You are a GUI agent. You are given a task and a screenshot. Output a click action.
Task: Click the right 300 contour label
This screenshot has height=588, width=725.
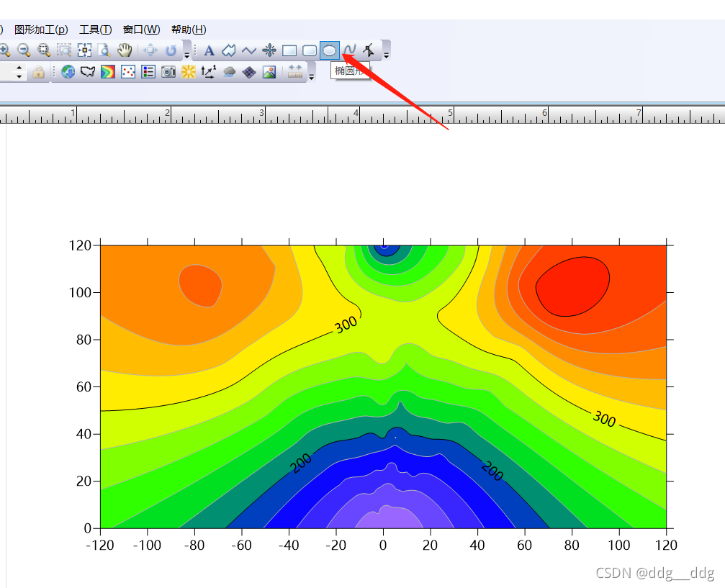(x=604, y=418)
